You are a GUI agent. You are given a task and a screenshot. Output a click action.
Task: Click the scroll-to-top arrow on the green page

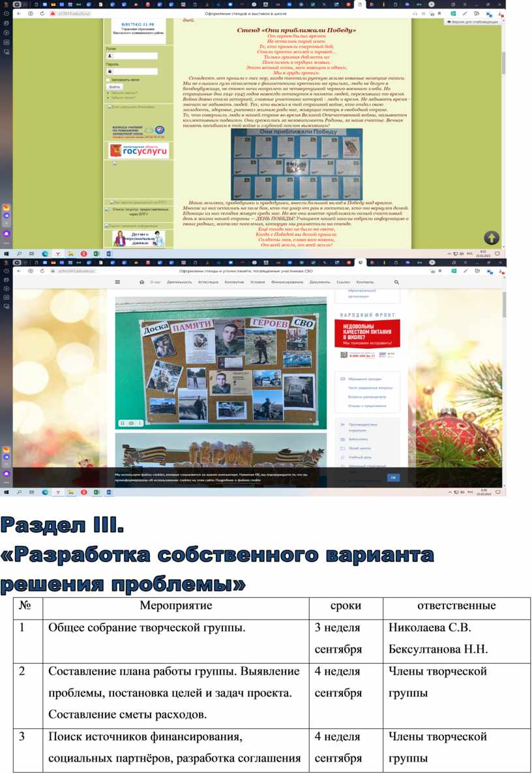(492, 238)
